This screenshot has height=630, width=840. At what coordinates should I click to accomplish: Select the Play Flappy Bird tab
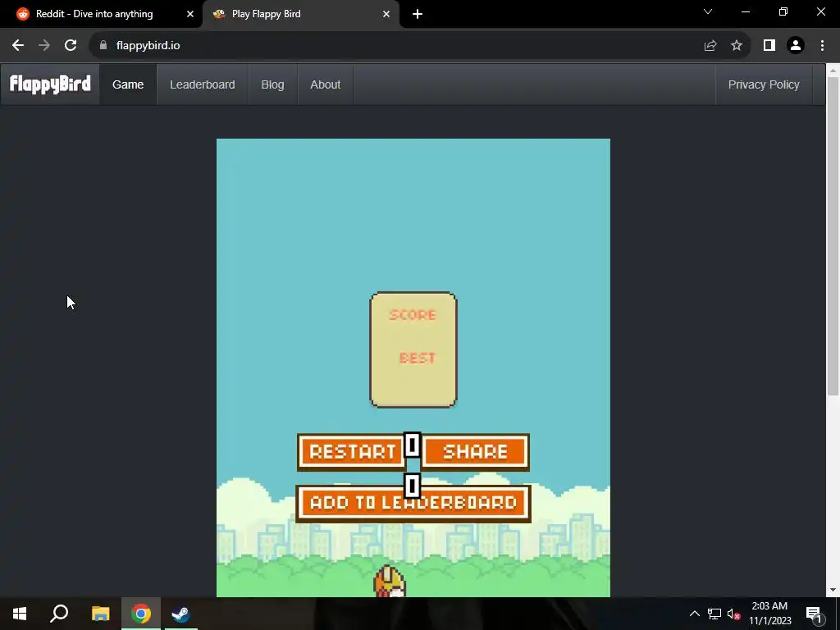pyautogui.click(x=301, y=14)
